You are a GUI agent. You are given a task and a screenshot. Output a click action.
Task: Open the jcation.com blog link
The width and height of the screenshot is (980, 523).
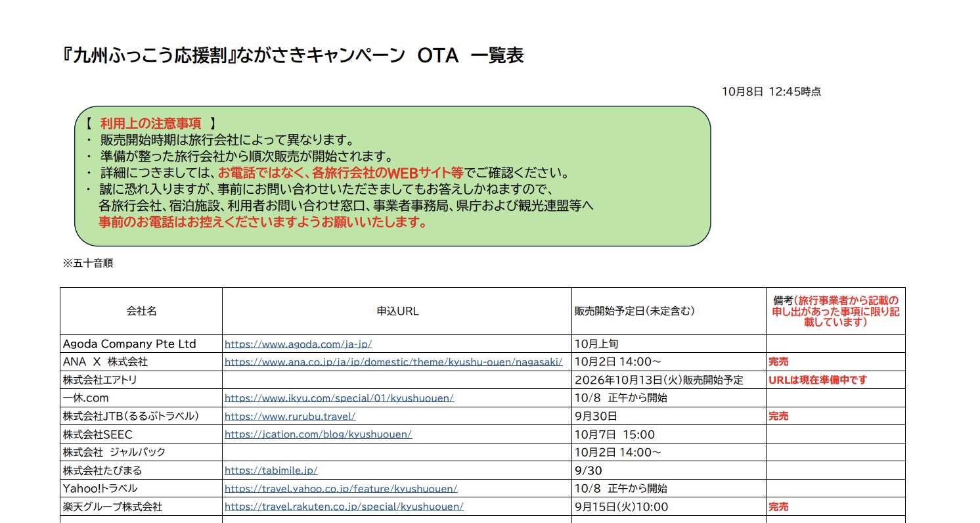click(318, 434)
